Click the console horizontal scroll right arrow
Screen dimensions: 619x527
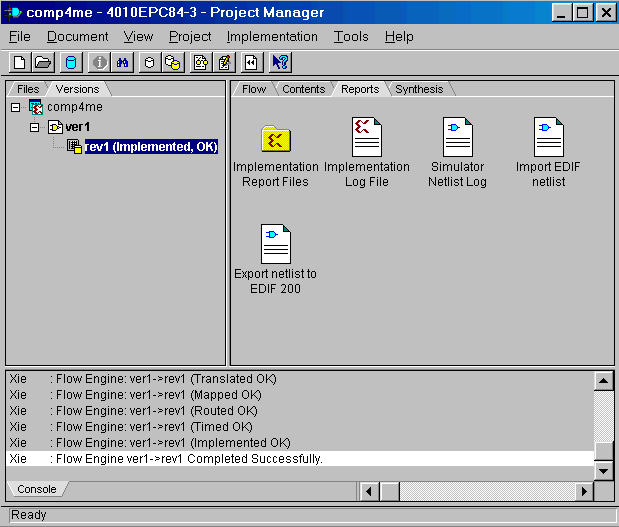tap(585, 491)
